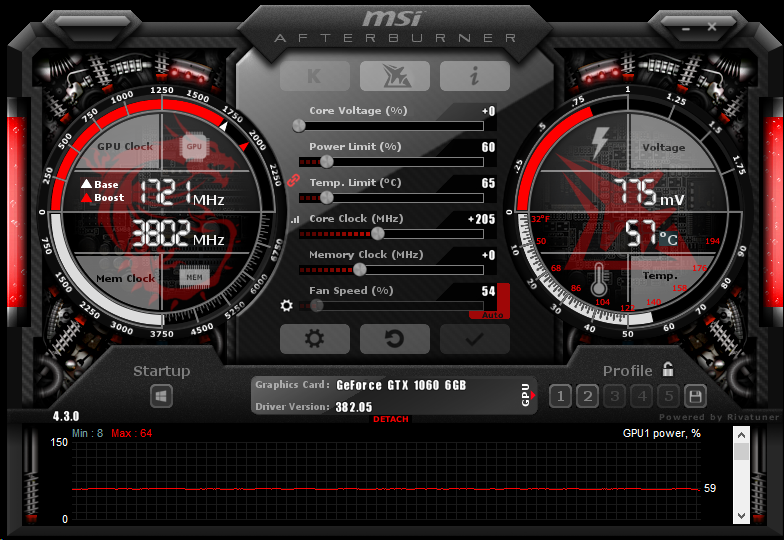Viewport: 784px width, 540px height.
Task: Click the Powered by Rivatuner text
Action: pos(719,417)
